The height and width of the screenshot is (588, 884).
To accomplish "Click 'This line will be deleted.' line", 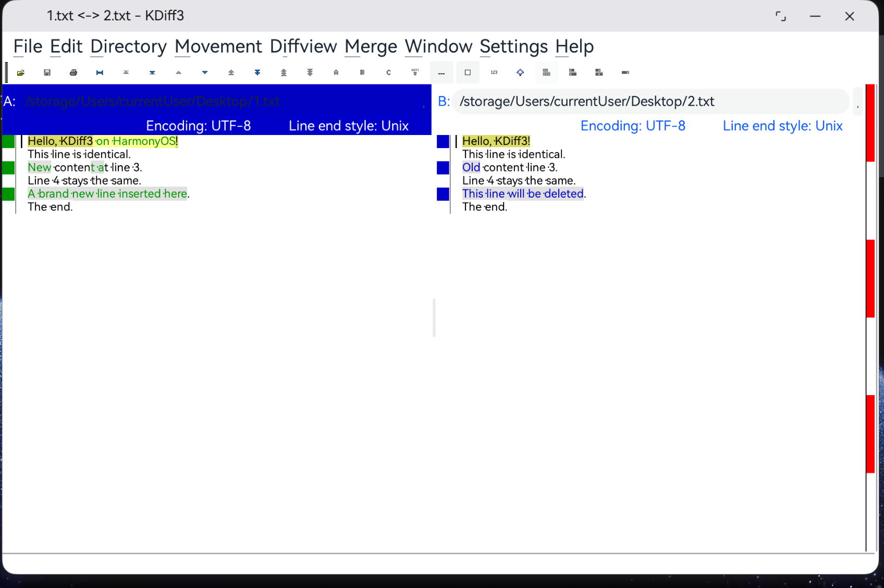I will (x=524, y=193).
